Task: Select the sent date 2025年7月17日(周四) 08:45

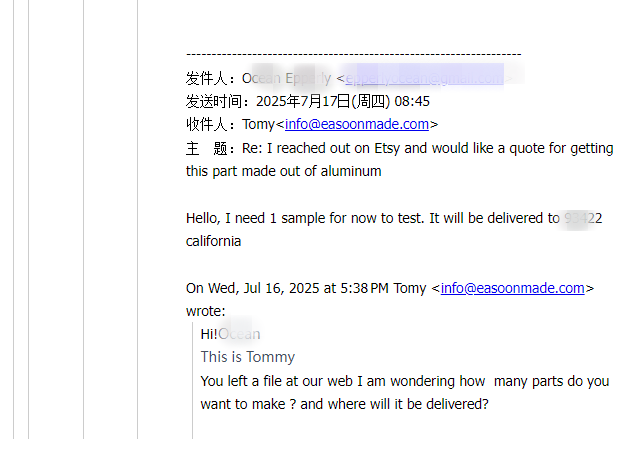Action: [343, 101]
